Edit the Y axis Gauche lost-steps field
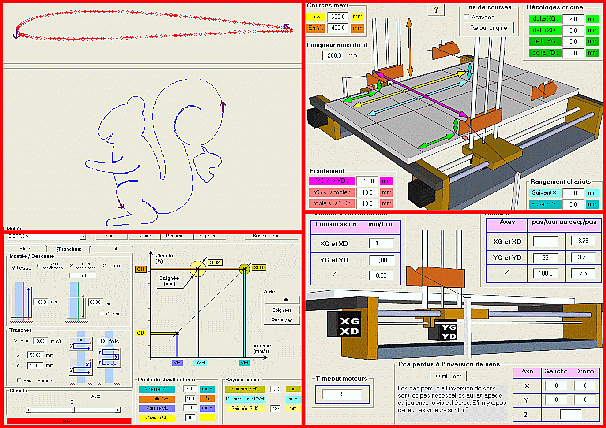Screen dimensions: 606x428 point(556,400)
